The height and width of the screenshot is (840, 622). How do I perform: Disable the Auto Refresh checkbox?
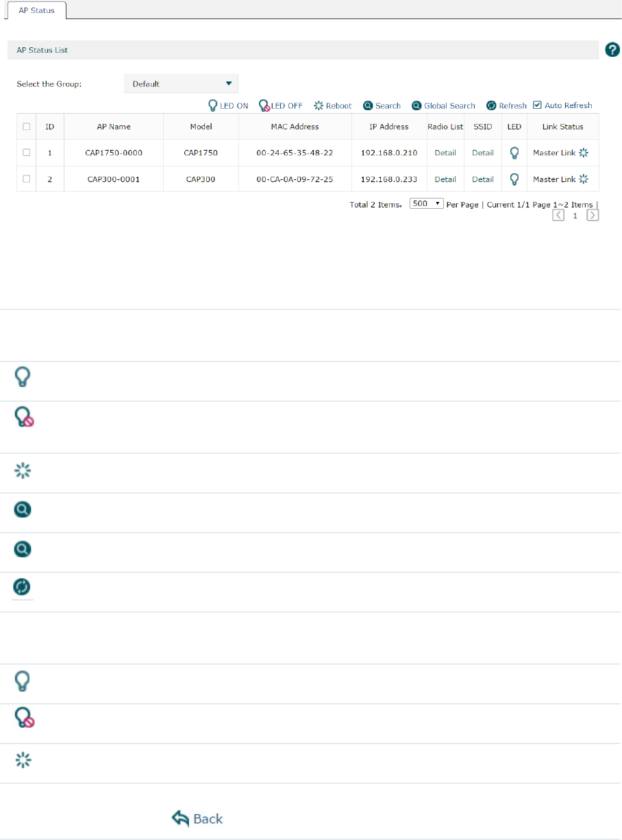(537, 105)
